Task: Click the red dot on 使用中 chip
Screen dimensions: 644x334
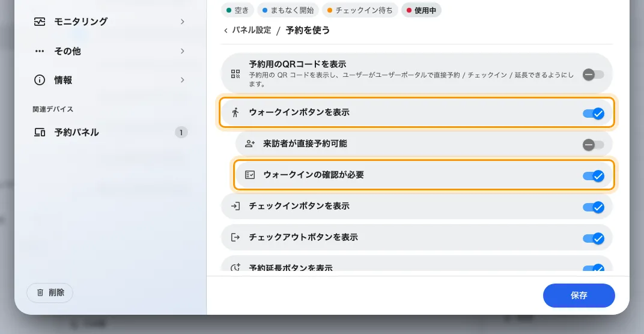Action: [409, 10]
